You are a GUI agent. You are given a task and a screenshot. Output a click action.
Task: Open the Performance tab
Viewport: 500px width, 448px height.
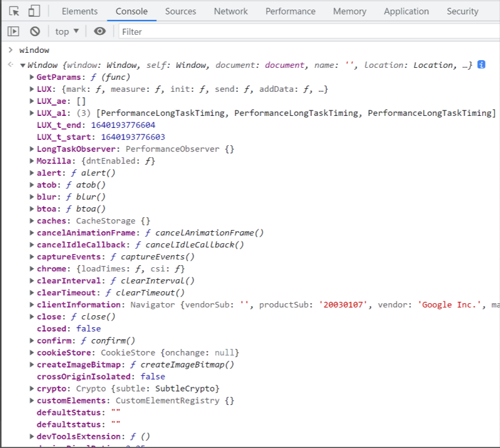coord(290,11)
